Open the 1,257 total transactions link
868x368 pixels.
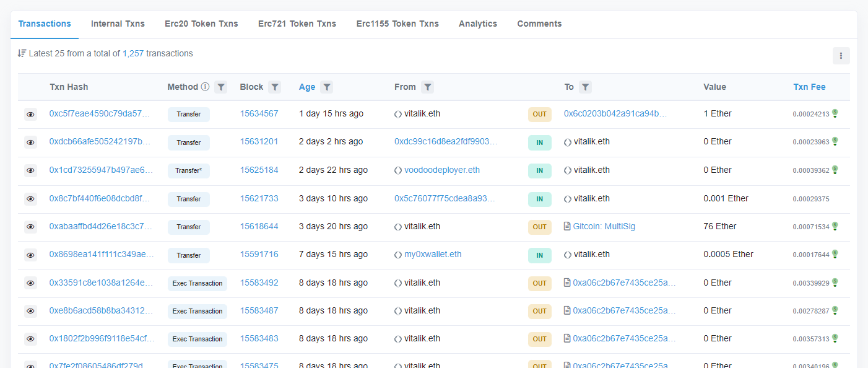click(x=133, y=53)
